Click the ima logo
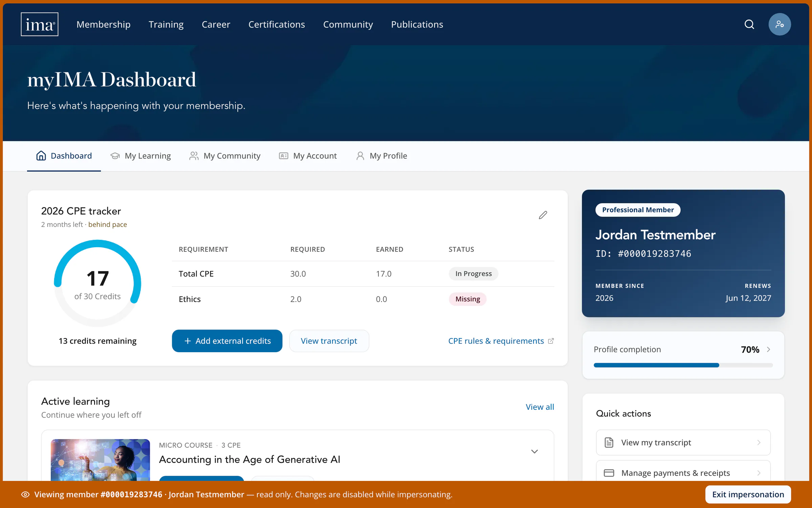Viewport: 812px width, 508px height. [40, 24]
